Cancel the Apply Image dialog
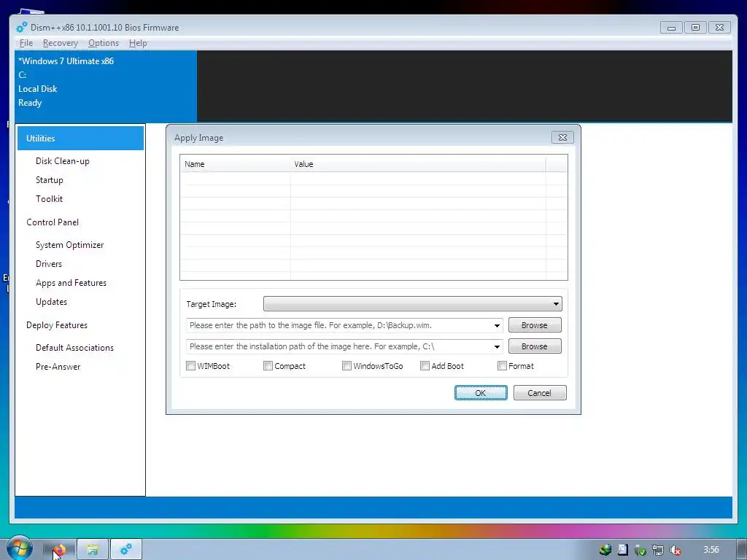The height and width of the screenshot is (560, 747). click(x=540, y=393)
